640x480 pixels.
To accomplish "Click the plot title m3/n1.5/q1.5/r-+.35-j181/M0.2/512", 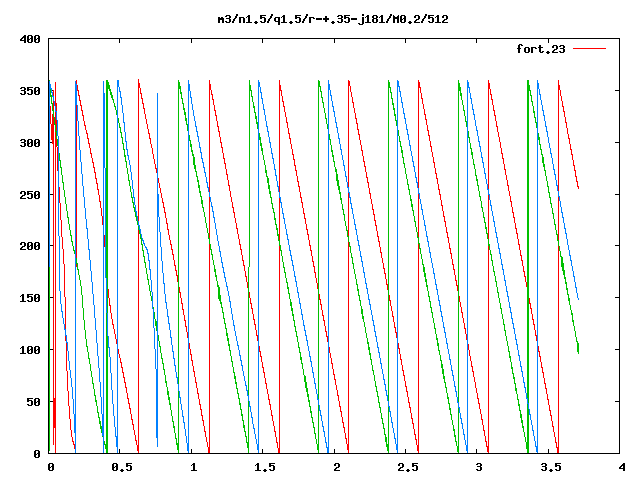I will click(x=333, y=19).
